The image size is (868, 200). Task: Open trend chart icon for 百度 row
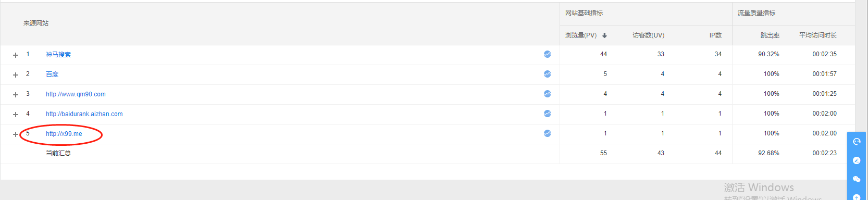tap(547, 74)
